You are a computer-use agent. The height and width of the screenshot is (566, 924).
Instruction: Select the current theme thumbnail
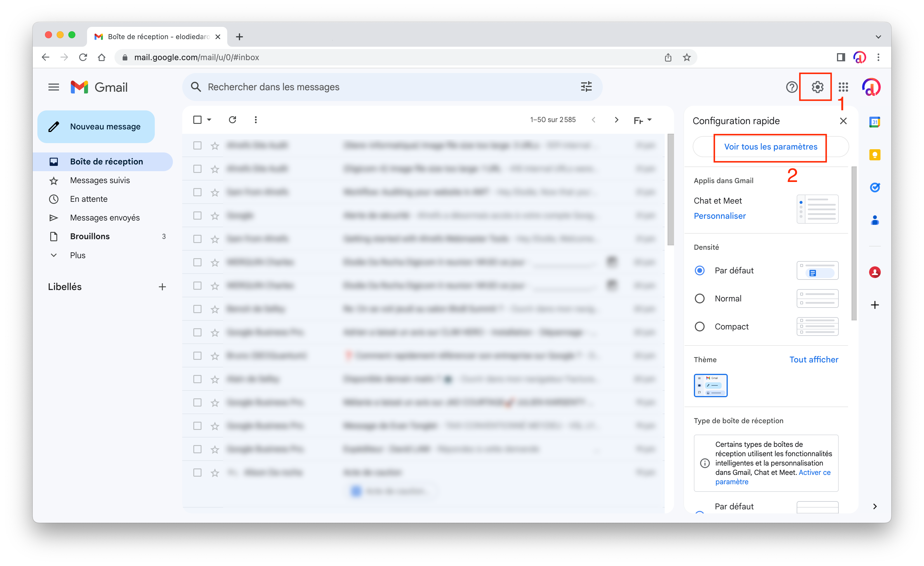[x=710, y=385]
